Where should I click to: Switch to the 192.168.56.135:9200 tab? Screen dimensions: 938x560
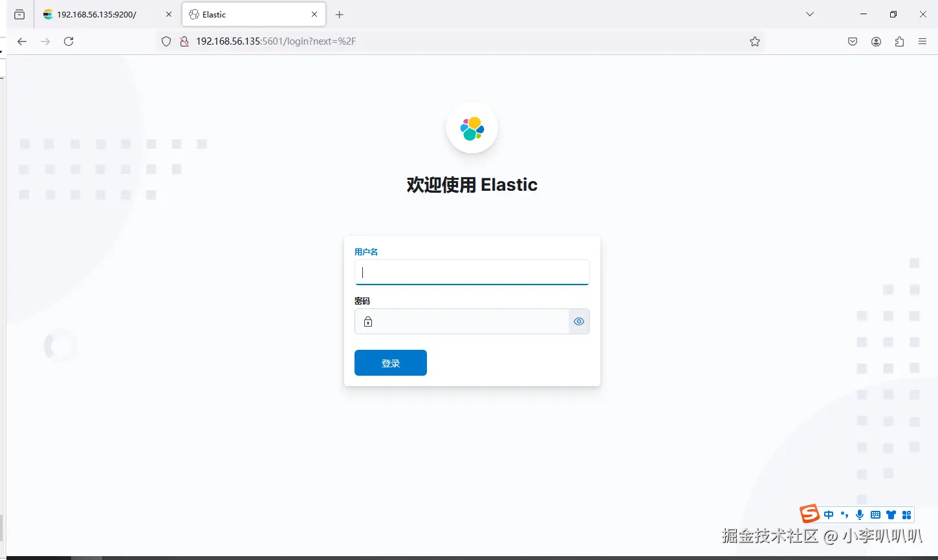click(x=106, y=14)
